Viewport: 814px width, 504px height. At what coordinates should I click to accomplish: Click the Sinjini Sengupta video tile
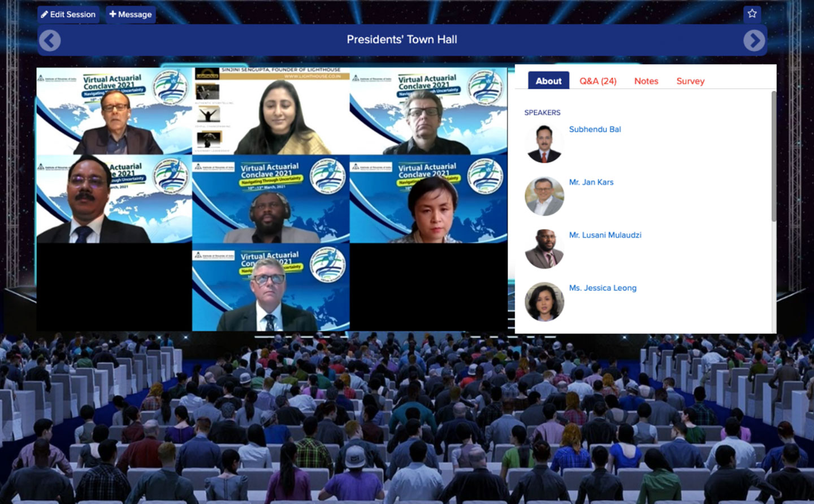271,111
